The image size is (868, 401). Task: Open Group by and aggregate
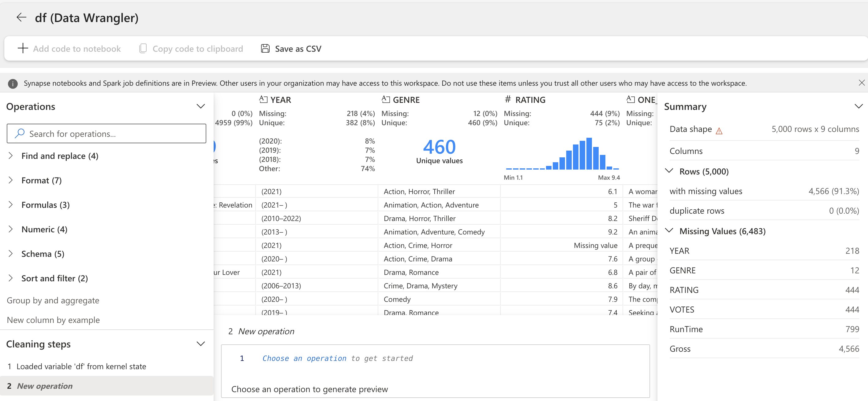(53, 300)
